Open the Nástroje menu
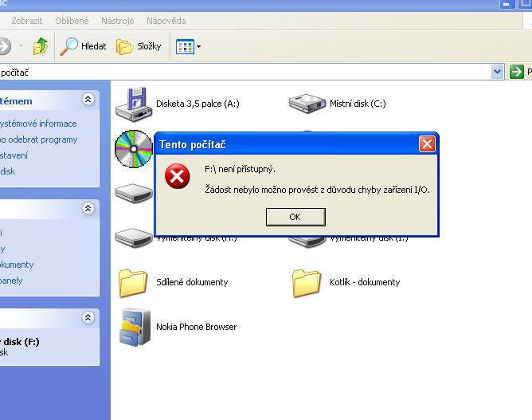Image resolution: width=532 pixels, height=420 pixels. point(118,21)
